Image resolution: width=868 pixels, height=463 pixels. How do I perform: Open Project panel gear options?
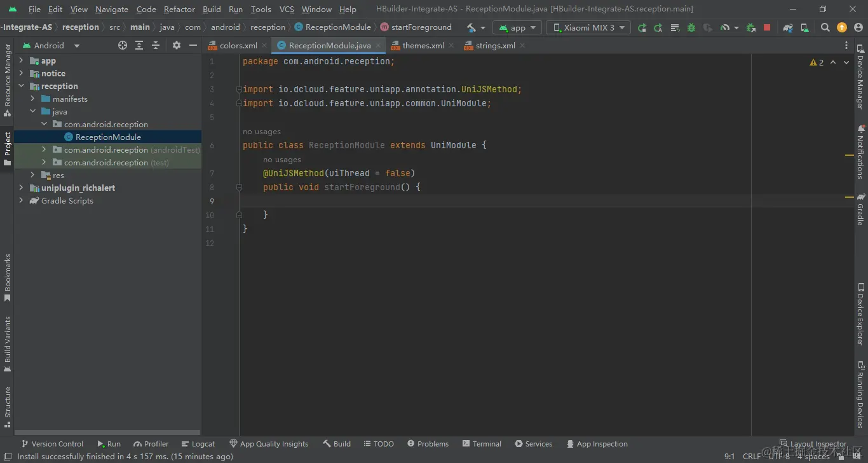tap(177, 45)
